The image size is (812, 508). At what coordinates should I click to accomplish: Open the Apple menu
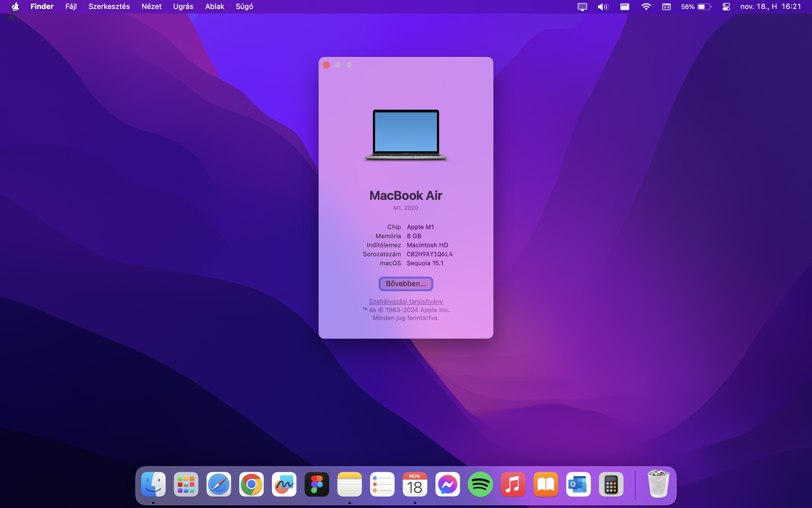pyautogui.click(x=15, y=6)
